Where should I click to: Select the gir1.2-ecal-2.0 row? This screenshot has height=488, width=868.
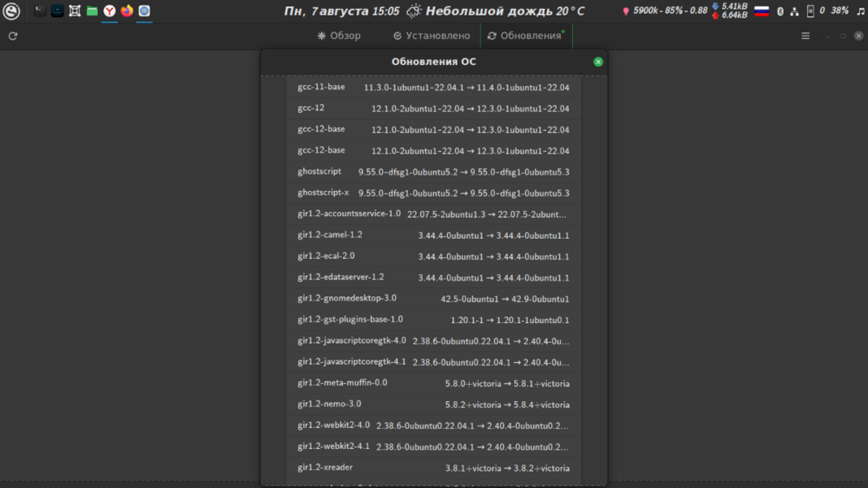[433, 256]
